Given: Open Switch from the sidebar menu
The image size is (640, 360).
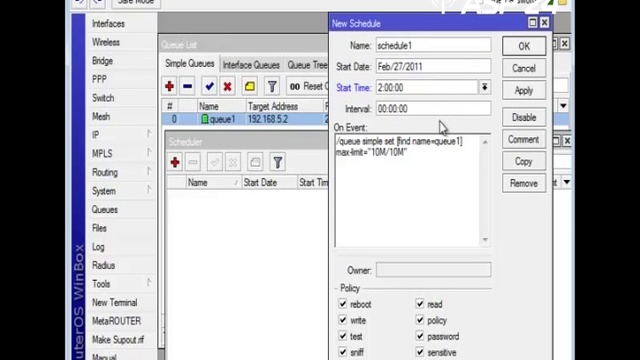Looking at the screenshot, I should point(103,98).
